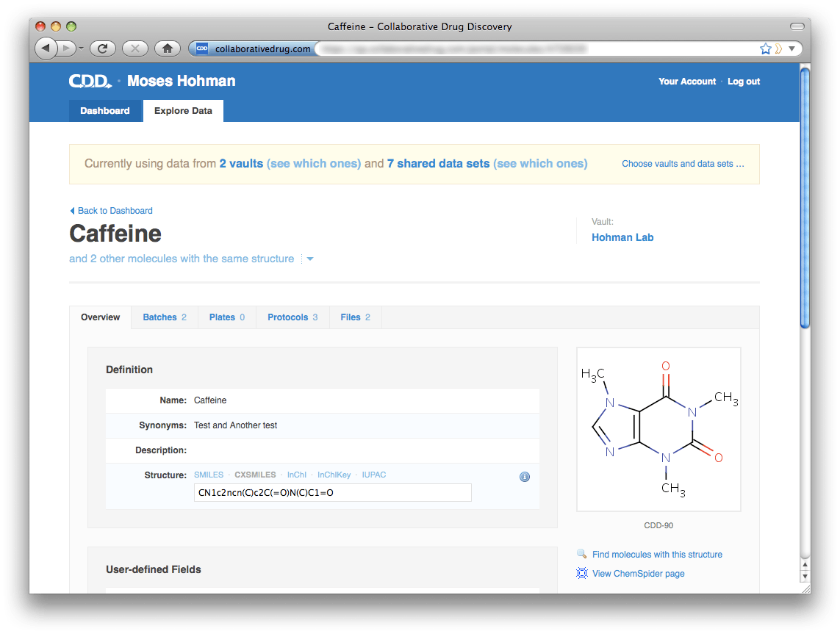Select the Explore Data tab
Screen dimensions: 840x634
point(183,111)
